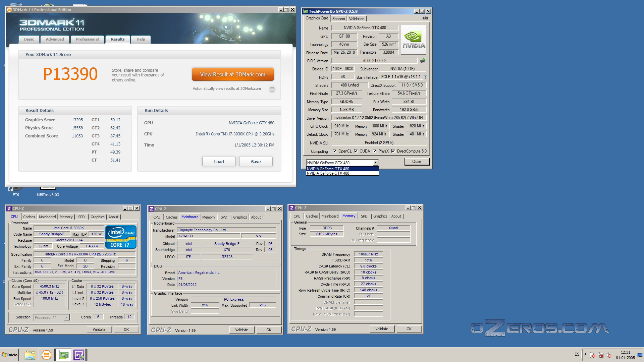
Task: Open the Caches tab in the CPU-Z CPU window
Action: pyautogui.click(x=29, y=217)
